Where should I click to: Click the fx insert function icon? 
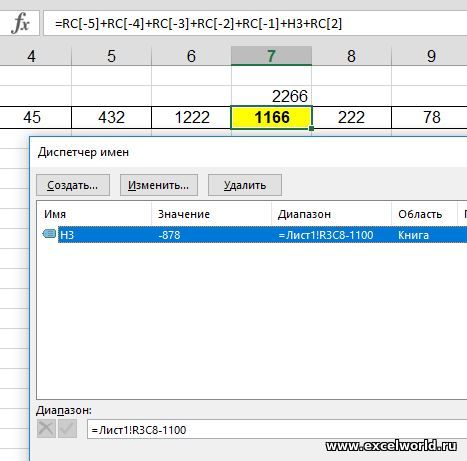click(20, 23)
